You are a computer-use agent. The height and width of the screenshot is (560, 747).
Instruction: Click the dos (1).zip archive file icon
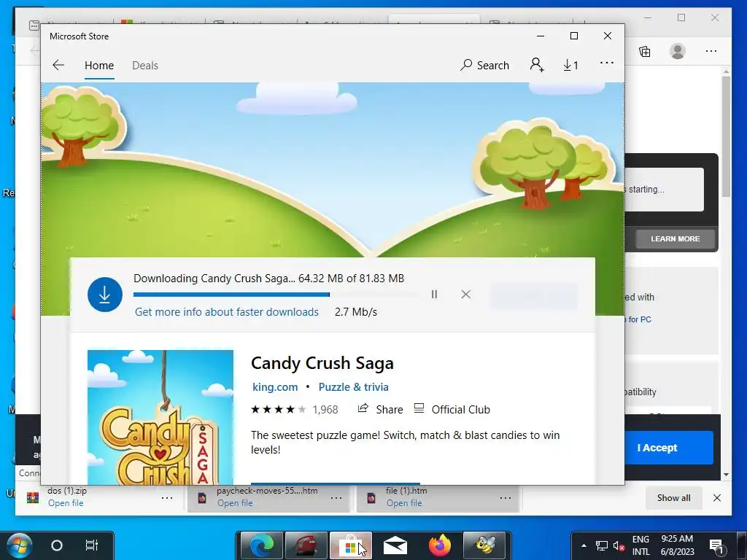33,498
